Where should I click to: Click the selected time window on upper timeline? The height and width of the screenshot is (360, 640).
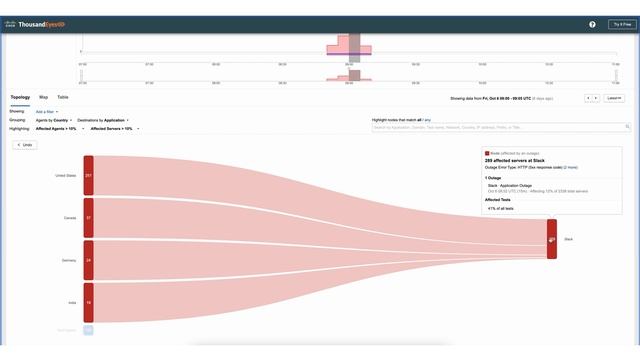[x=354, y=48]
